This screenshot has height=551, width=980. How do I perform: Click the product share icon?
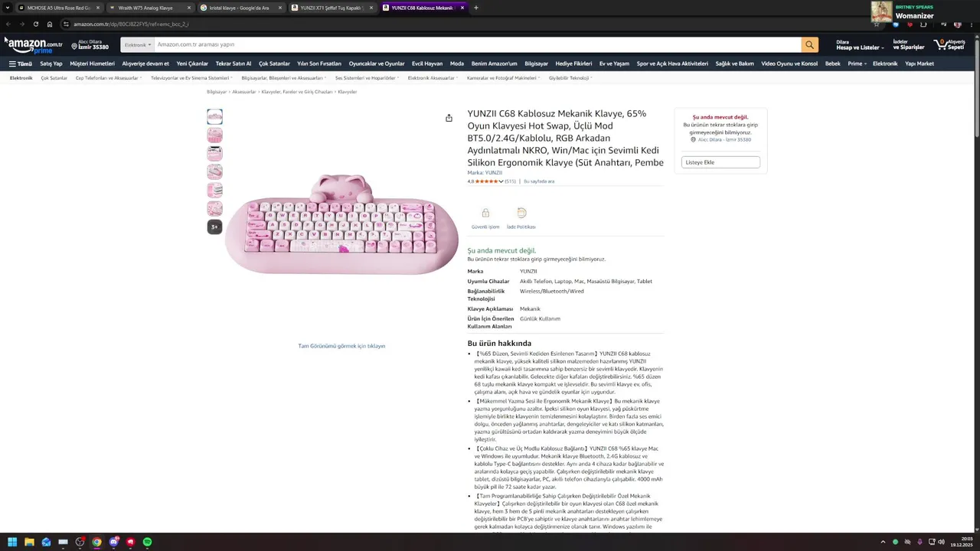point(449,118)
